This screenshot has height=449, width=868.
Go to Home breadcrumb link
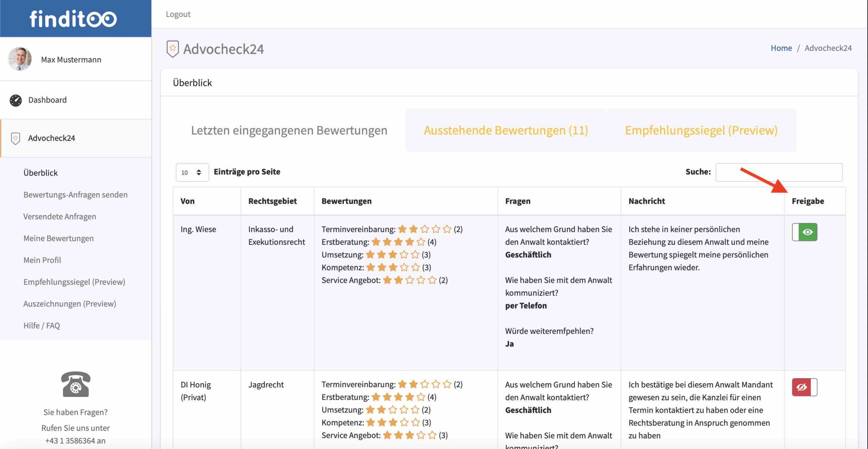pos(781,48)
